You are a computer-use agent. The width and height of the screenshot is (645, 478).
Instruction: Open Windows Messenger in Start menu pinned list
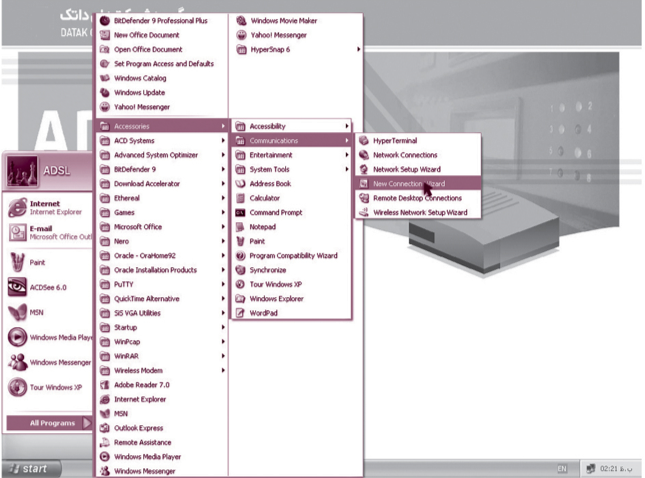49,362
